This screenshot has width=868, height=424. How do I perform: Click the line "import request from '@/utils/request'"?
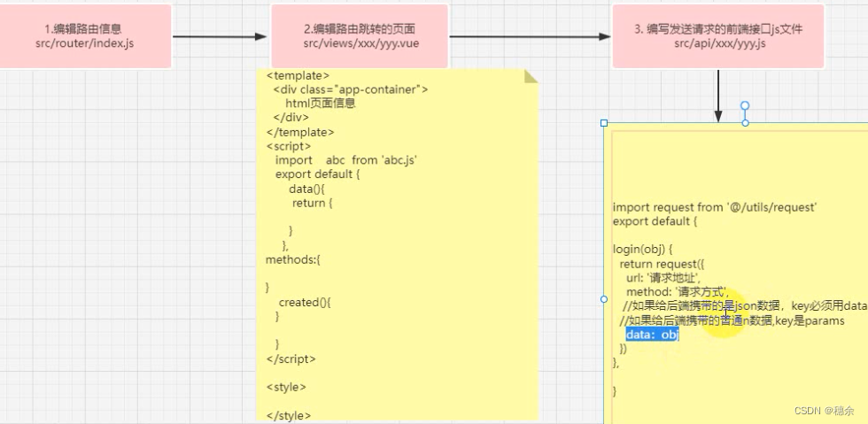tap(716, 207)
